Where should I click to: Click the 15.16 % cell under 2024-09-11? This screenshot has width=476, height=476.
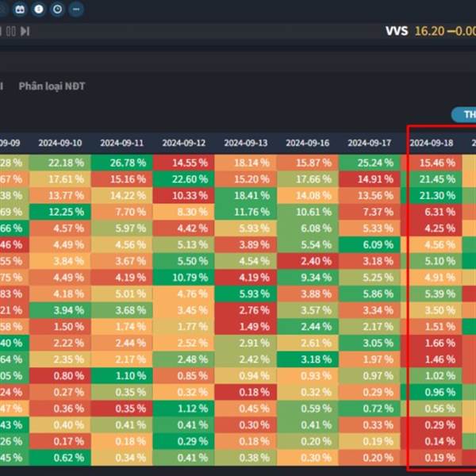[x=122, y=179]
